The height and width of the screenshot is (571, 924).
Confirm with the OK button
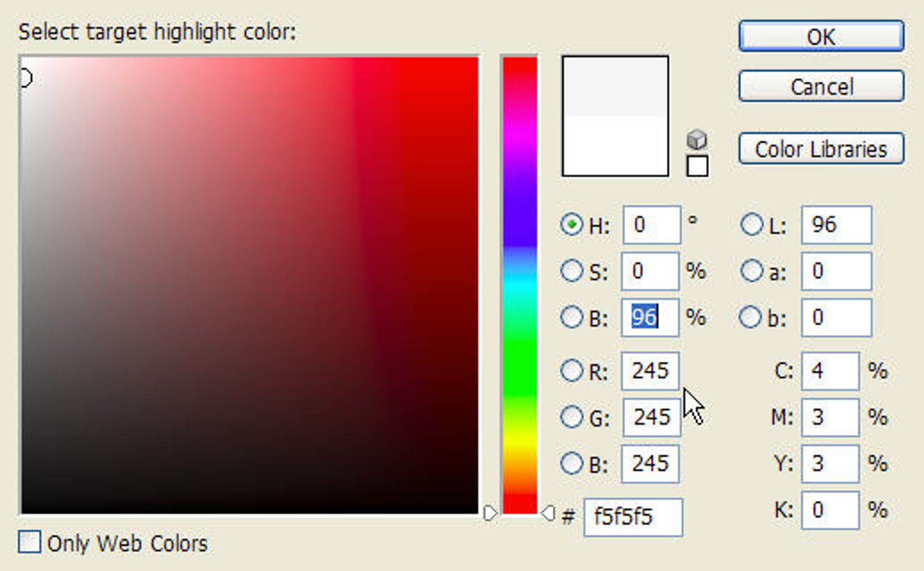[821, 36]
